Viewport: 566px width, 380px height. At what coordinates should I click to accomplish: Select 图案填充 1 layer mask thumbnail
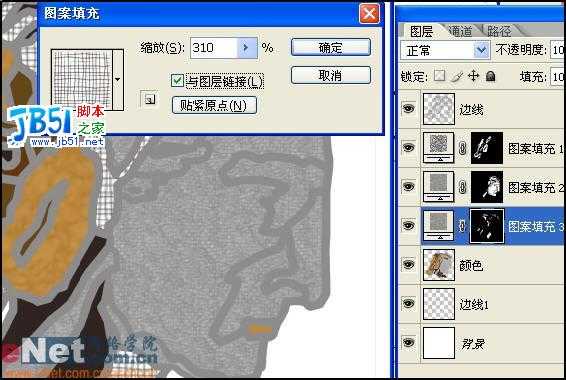tap(487, 148)
